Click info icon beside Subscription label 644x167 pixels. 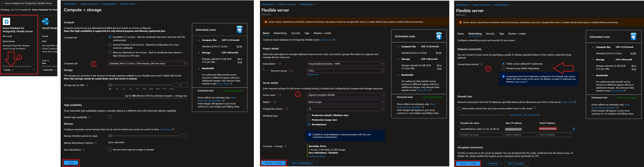pos(280,64)
